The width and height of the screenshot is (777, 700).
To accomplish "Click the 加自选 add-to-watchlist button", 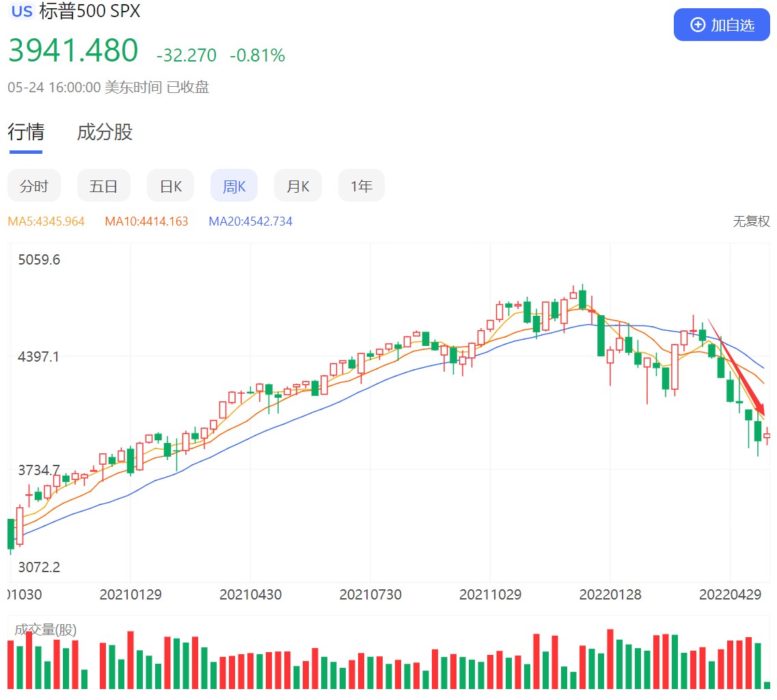I will click(722, 25).
